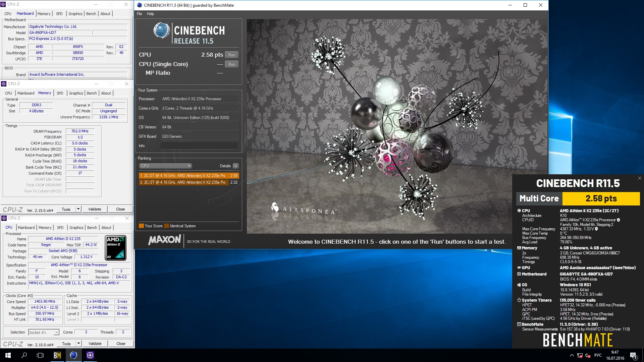Click the panel splitter grip handle
644x362 pixels.
pyautogui.click(x=245, y=133)
